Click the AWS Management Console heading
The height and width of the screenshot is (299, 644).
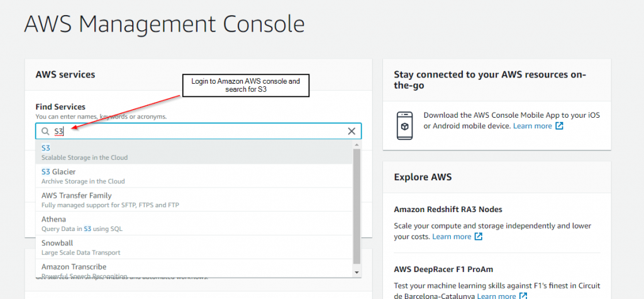click(164, 25)
